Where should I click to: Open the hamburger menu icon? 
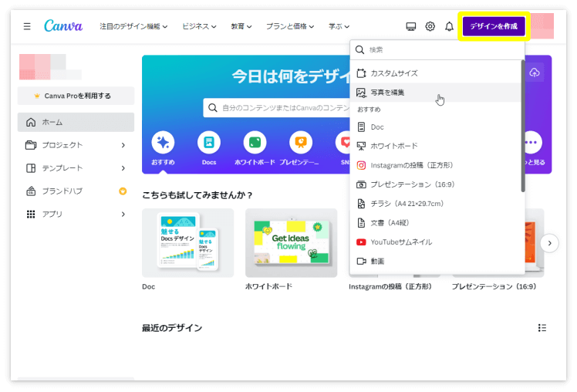(x=27, y=26)
